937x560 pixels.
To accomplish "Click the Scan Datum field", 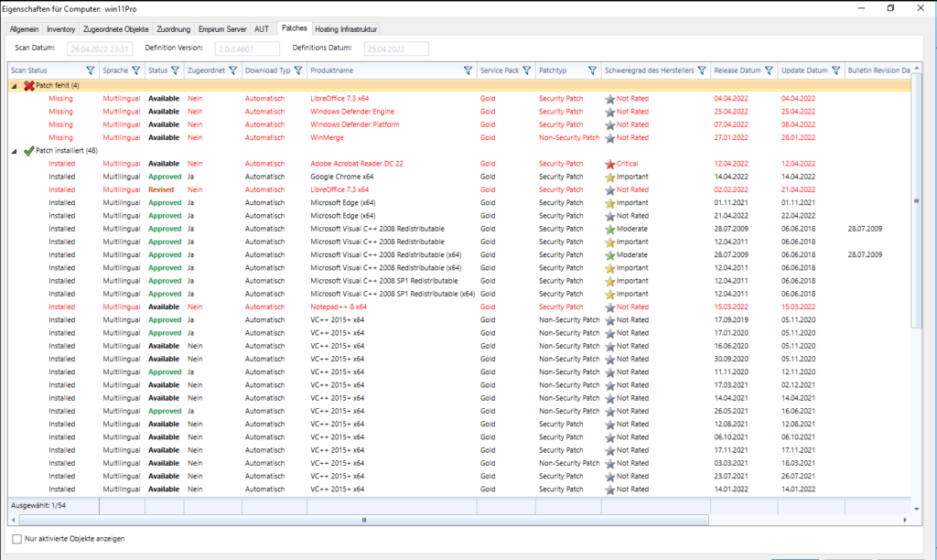I will 100,49.
